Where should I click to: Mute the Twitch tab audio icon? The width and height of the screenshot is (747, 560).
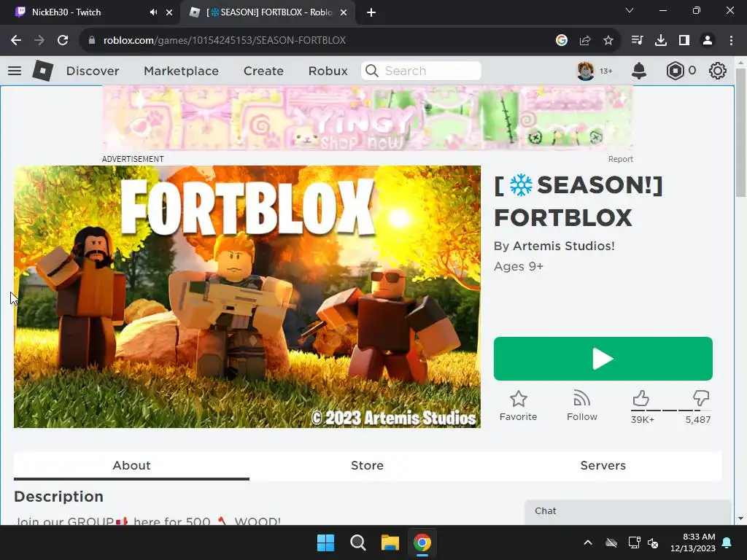(x=153, y=12)
